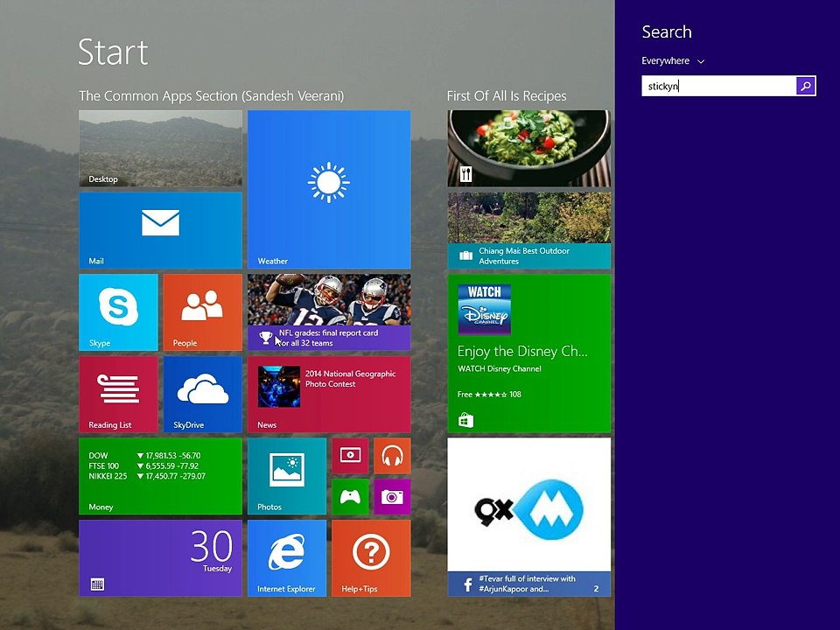Open the Mail app tile
The width and height of the screenshot is (840, 630).
160,230
